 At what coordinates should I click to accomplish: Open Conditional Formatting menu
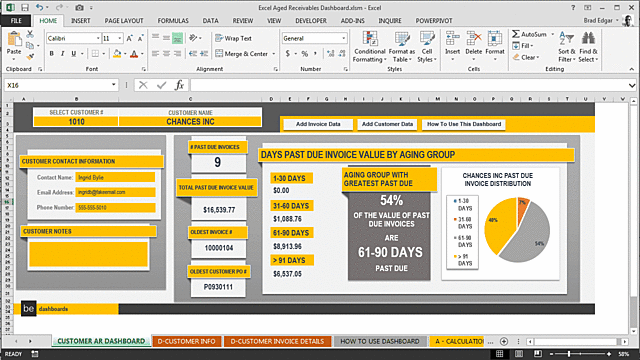pyautogui.click(x=369, y=47)
